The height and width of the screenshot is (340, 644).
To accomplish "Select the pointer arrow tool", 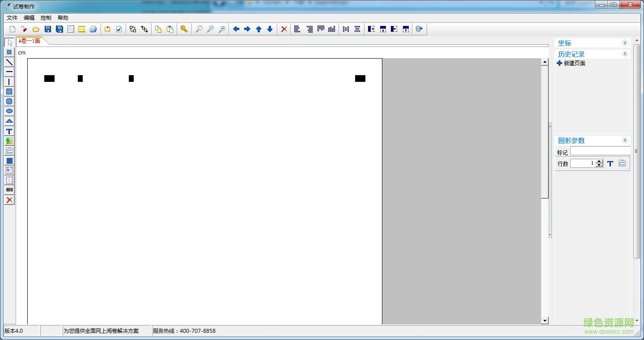I will point(9,43).
